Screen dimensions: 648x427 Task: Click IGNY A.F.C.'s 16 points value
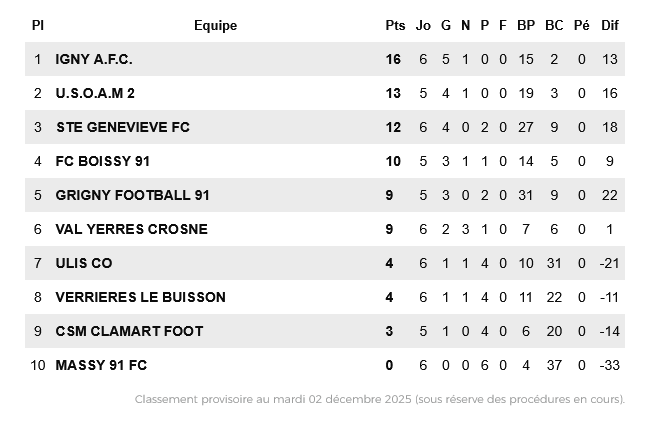coord(393,59)
